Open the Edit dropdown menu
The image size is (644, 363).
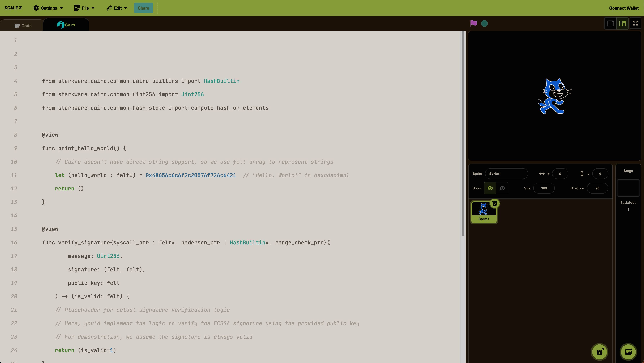tap(116, 8)
